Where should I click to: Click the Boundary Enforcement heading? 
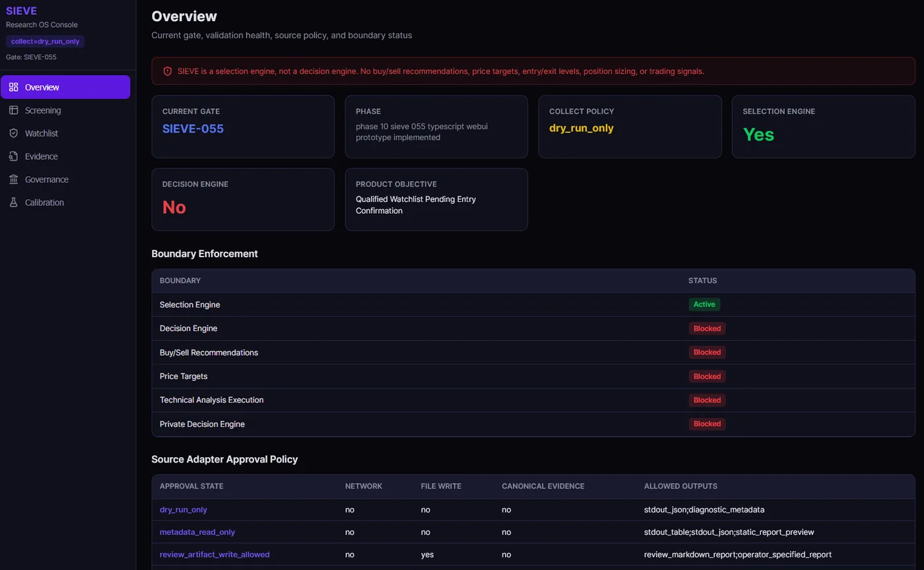[205, 253]
